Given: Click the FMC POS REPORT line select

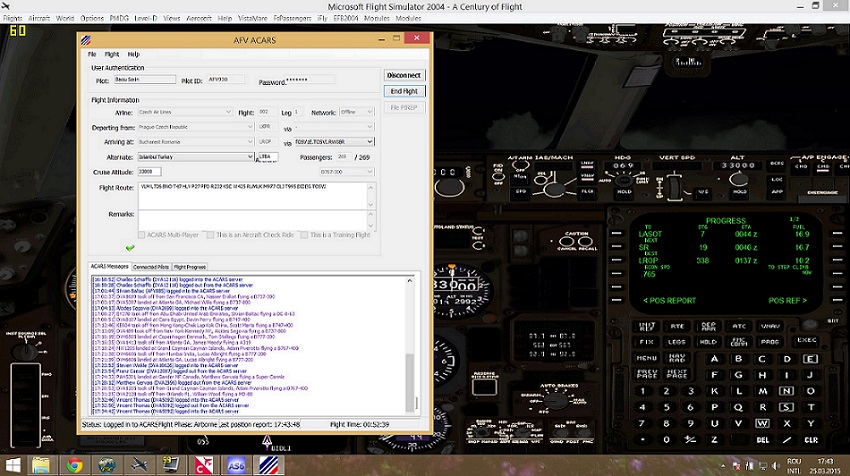Looking at the screenshot, I should pos(617,300).
